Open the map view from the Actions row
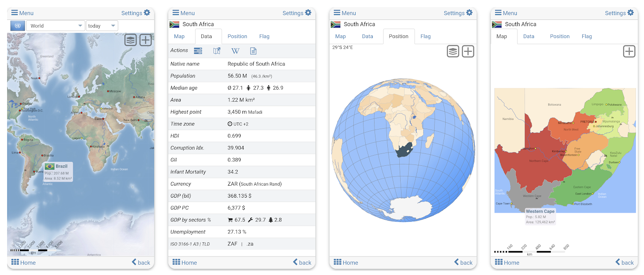 tap(216, 51)
